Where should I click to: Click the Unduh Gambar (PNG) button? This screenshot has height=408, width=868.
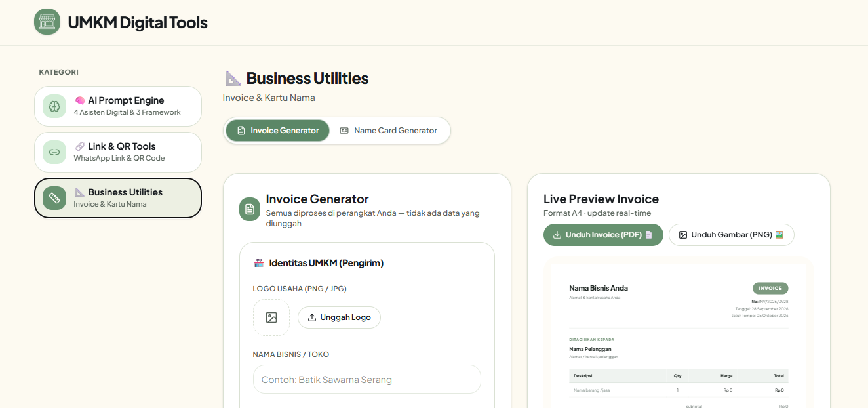click(x=732, y=235)
